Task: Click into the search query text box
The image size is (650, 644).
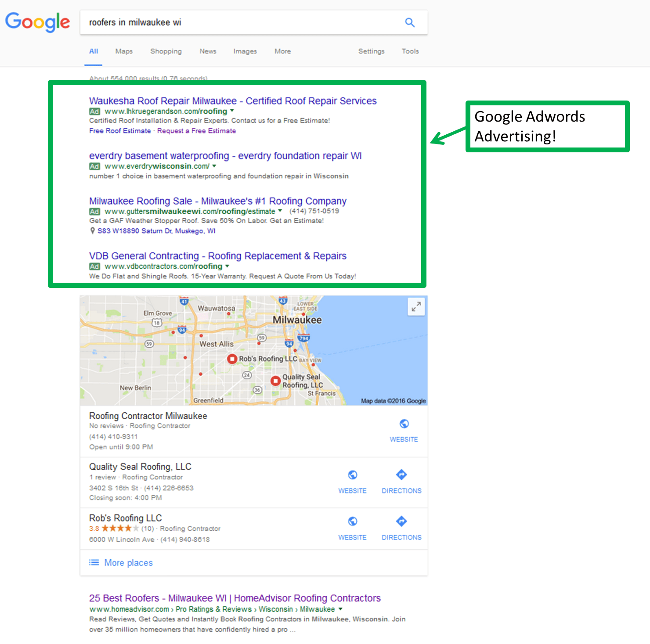Action: coord(242,22)
